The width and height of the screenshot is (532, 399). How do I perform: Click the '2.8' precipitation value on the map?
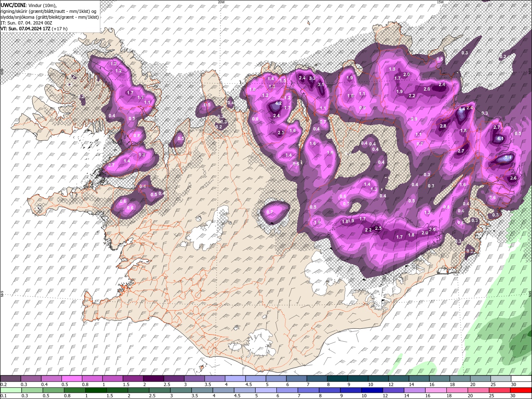tap(443, 126)
